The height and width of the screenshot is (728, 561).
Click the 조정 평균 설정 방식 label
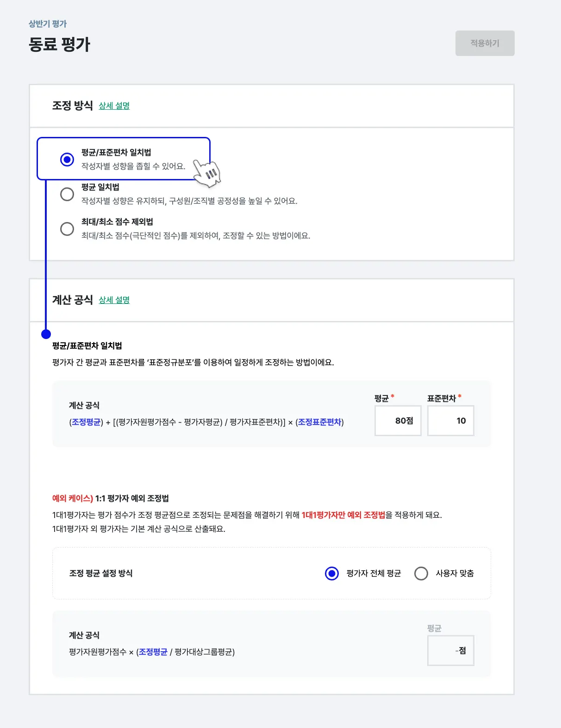(x=101, y=573)
